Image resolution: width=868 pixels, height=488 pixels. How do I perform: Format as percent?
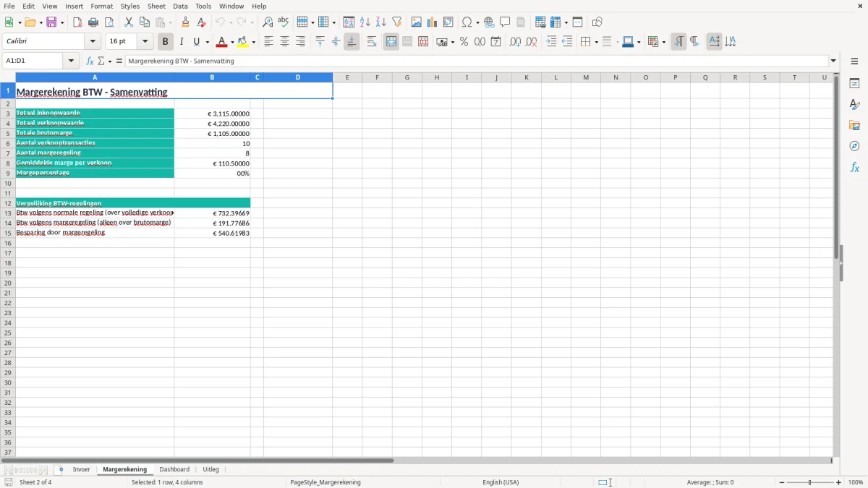(464, 42)
